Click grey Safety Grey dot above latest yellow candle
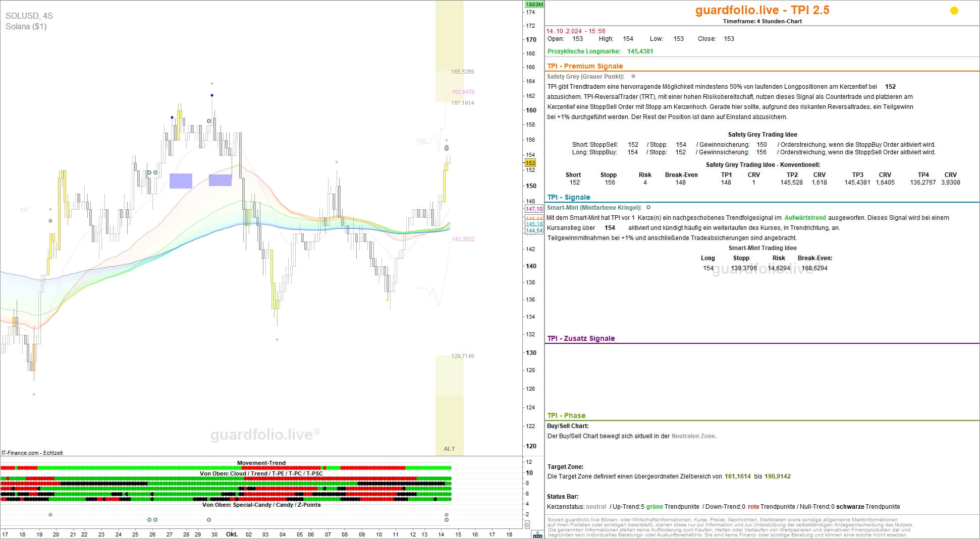Viewport: 980px width, 539px height. pos(447,148)
